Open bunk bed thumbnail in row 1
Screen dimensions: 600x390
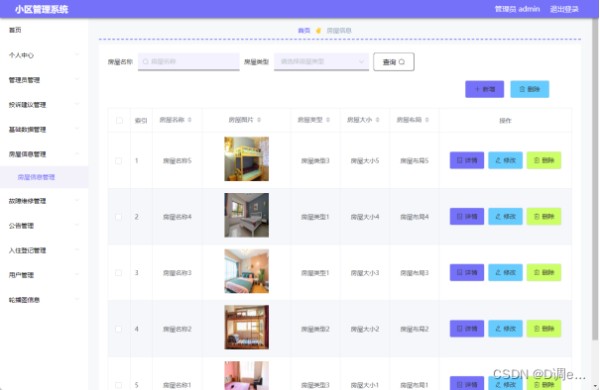click(246, 159)
